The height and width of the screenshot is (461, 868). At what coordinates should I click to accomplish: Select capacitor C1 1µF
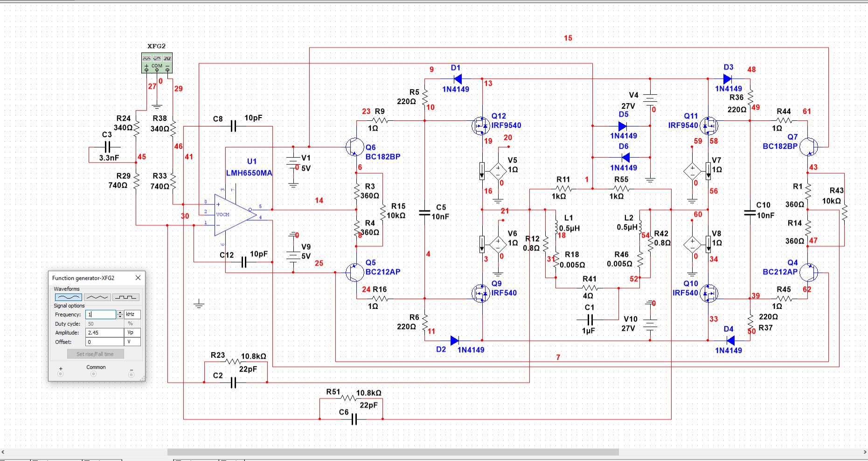[590, 320]
